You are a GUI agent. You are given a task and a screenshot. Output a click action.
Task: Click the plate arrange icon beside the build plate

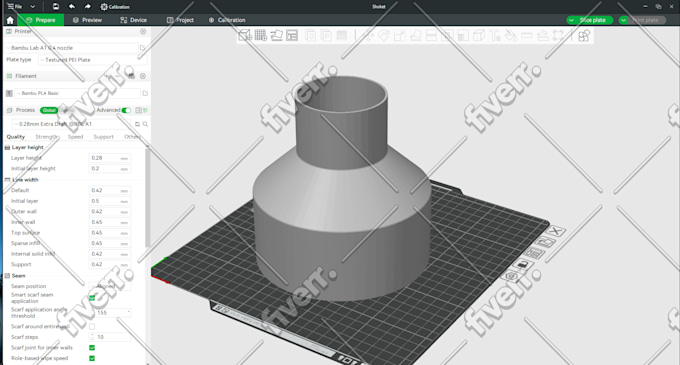tap(534, 253)
